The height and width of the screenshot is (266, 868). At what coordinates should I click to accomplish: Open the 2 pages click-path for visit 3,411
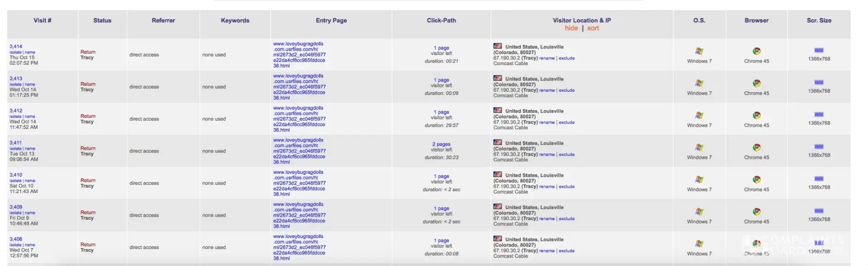click(x=441, y=144)
